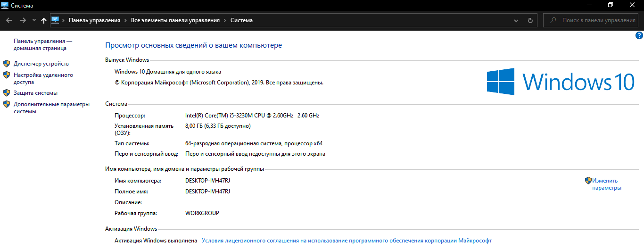Select workgroup value 'WORKGROUP'
This screenshot has height=250, width=644.
[x=202, y=213]
